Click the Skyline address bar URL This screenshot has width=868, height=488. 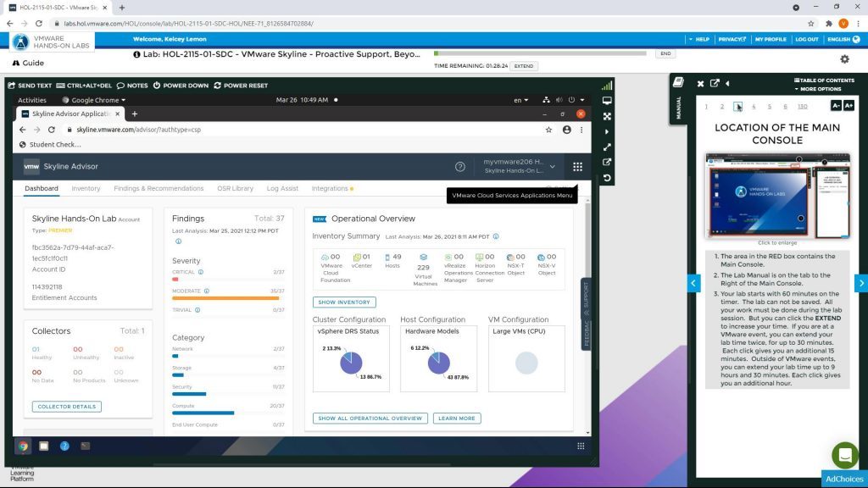pyautogui.click(x=138, y=130)
